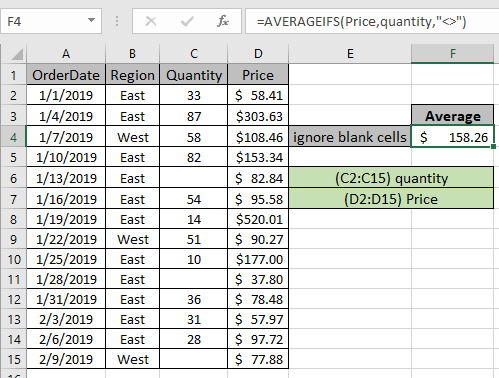Image resolution: width=499 pixels, height=378 pixels.
Task: Select row 11 header
Action: coord(13,279)
